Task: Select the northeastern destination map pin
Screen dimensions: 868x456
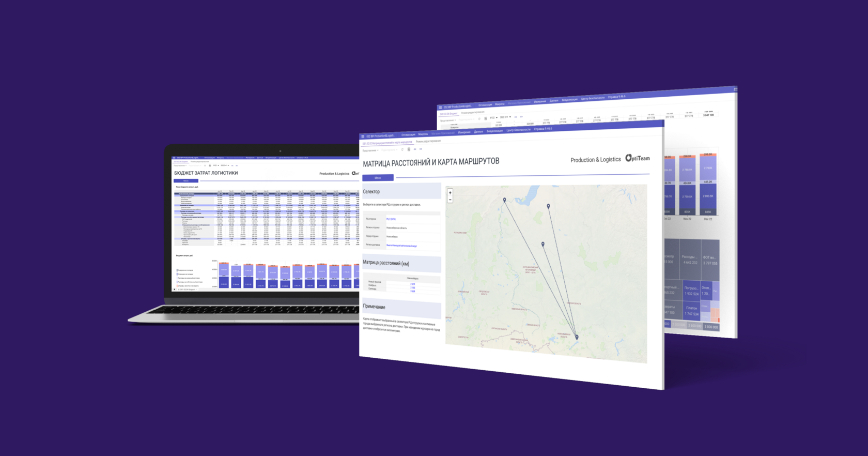Action: coord(549,206)
